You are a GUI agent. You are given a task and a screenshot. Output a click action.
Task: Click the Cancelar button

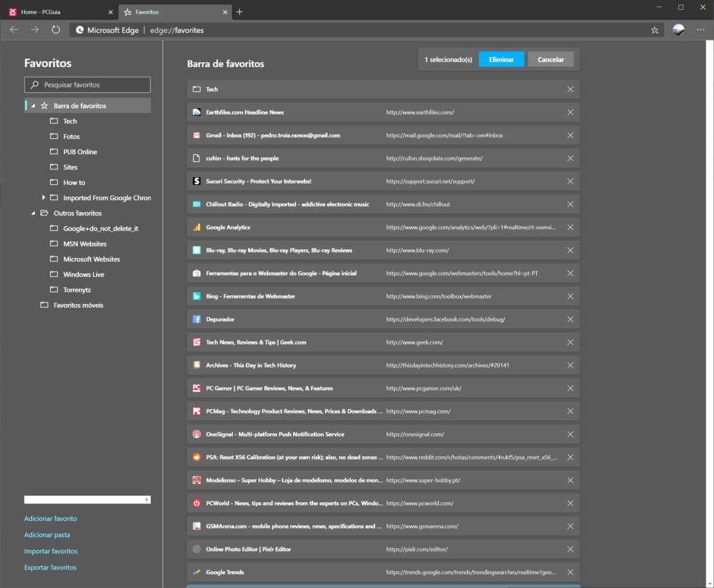coord(551,60)
